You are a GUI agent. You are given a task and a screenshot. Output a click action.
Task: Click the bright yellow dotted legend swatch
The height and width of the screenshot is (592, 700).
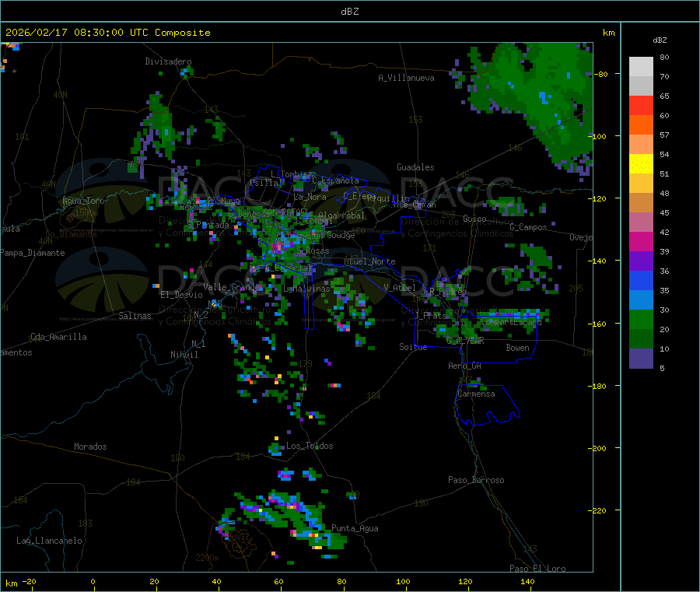[x=641, y=164]
